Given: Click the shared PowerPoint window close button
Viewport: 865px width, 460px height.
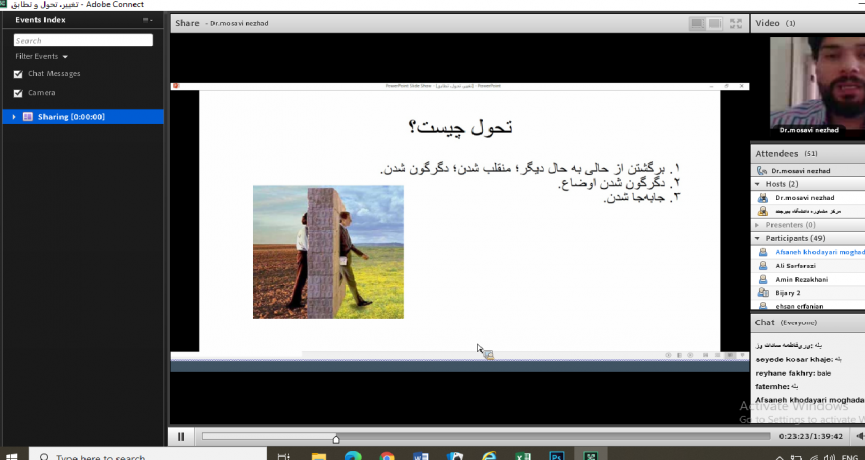Looking at the screenshot, I should click(x=742, y=86).
